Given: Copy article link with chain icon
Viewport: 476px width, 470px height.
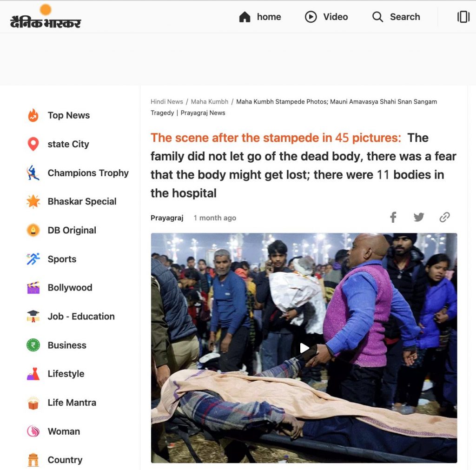Looking at the screenshot, I should click(x=444, y=217).
